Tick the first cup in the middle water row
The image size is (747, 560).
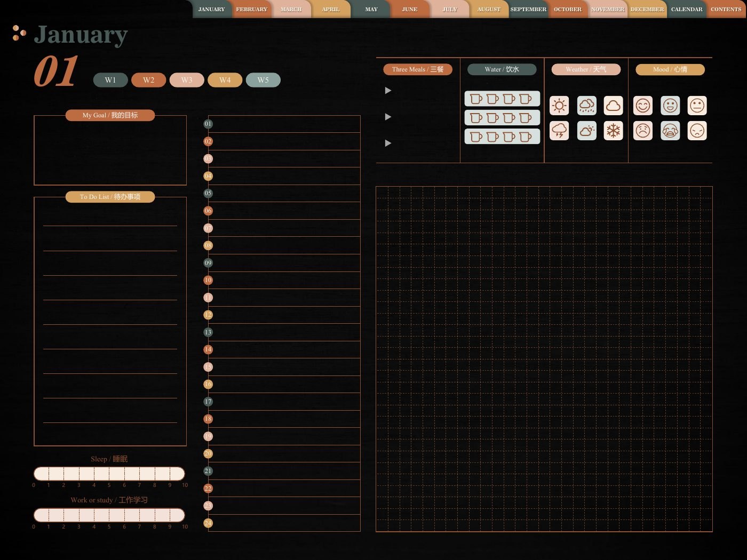point(476,118)
